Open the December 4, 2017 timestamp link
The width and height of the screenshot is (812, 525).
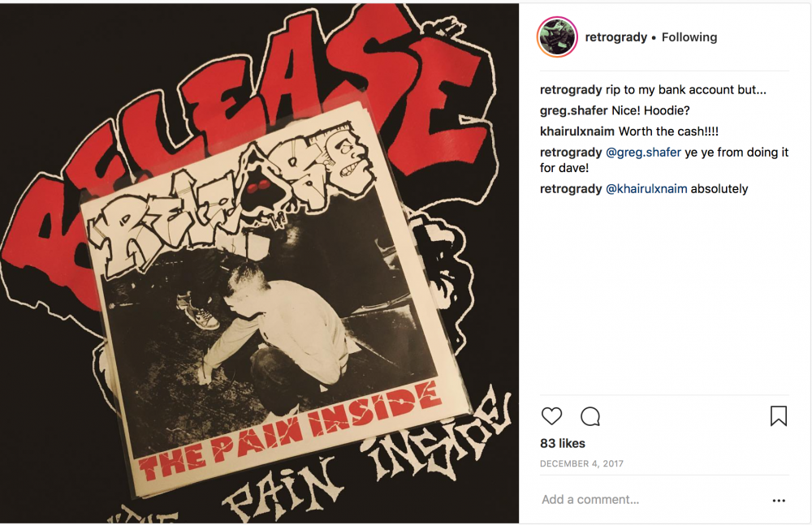pos(581,464)
